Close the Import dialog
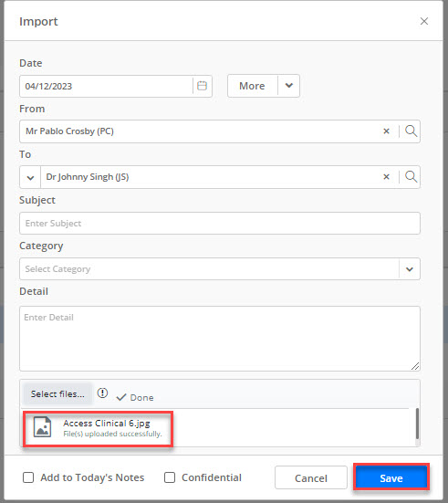Screen dimensions: 448x503 pos(424,21)
